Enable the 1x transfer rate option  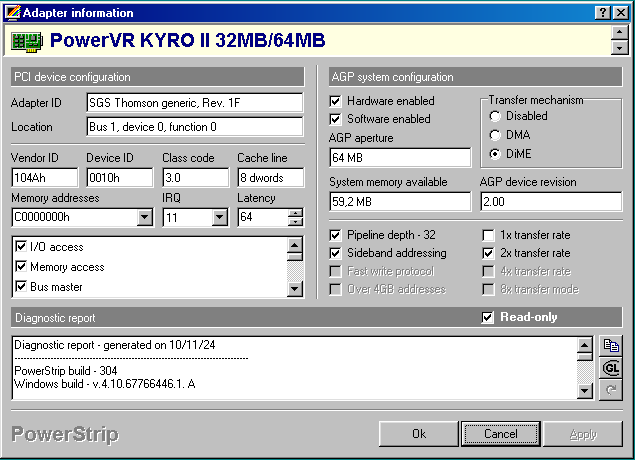(488, 235)
